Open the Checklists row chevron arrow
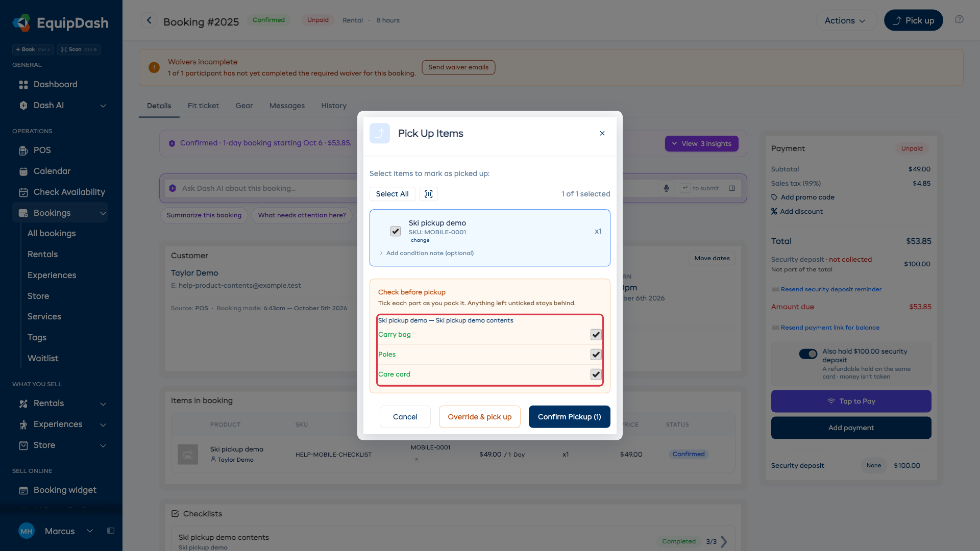The width and height of the screenshot is (980, 551). [724, 542]
